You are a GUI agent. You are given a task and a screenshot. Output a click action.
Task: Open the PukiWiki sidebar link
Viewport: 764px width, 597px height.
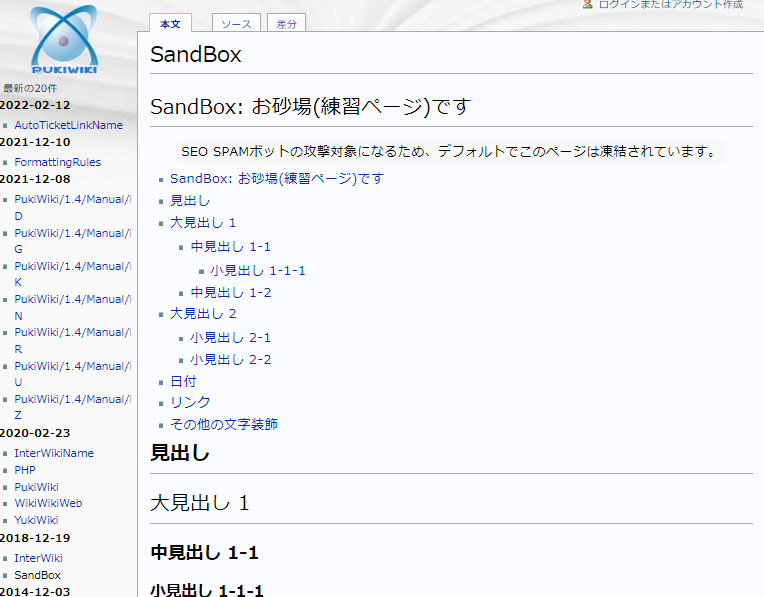tap(37, 487)
